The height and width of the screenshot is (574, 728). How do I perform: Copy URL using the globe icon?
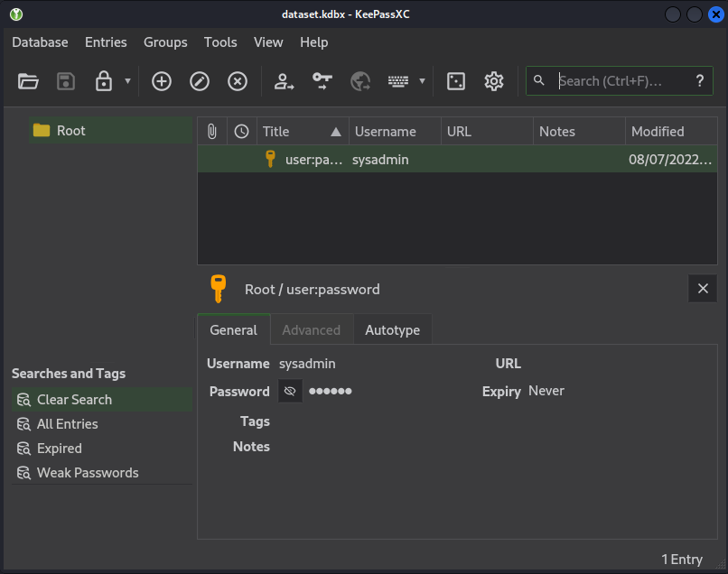(x=360, y=81)
